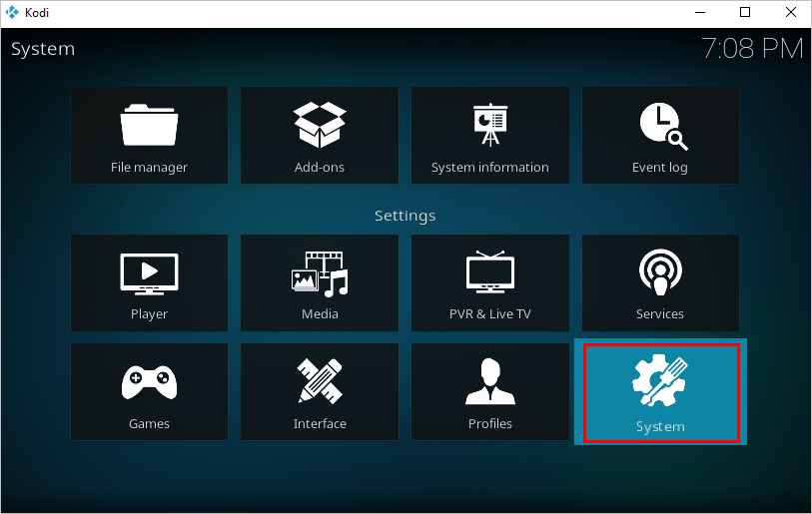Maximize the Kodi window
812x514 pixels.
click(745, 12)
